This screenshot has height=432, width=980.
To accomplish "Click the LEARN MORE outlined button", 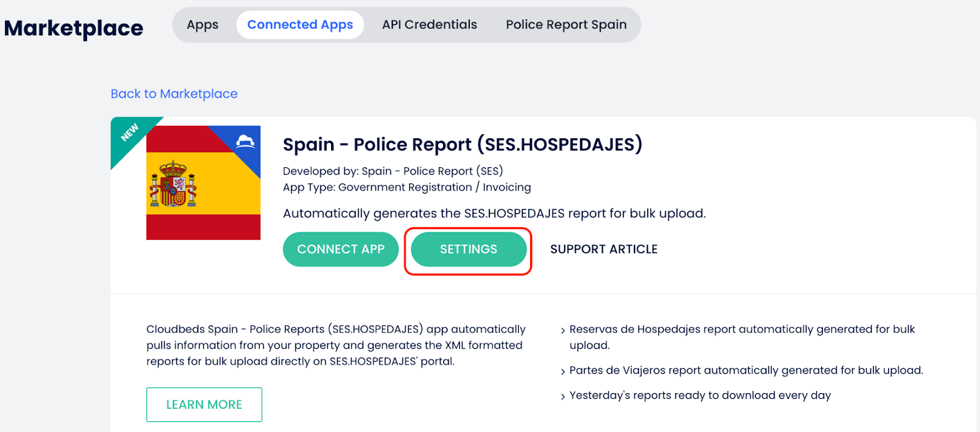I will pyautogui.click(x=204, y=404).
